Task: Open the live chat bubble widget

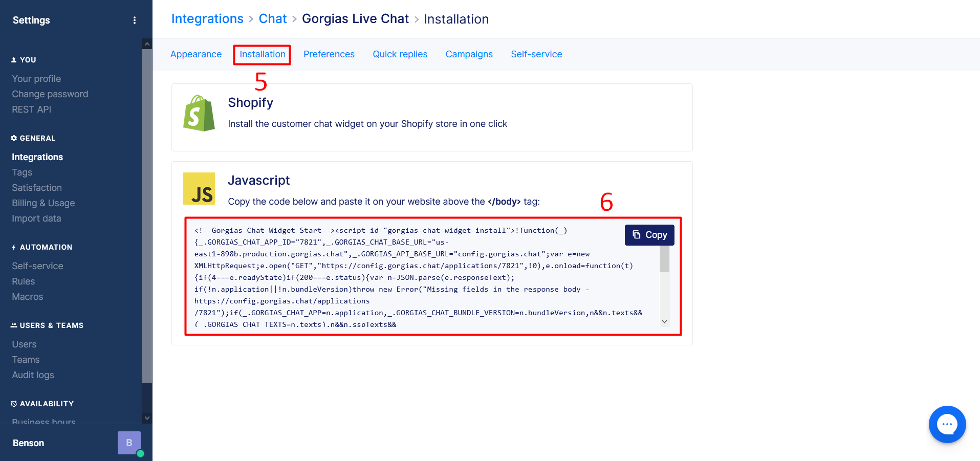Action: click(947, 424)
